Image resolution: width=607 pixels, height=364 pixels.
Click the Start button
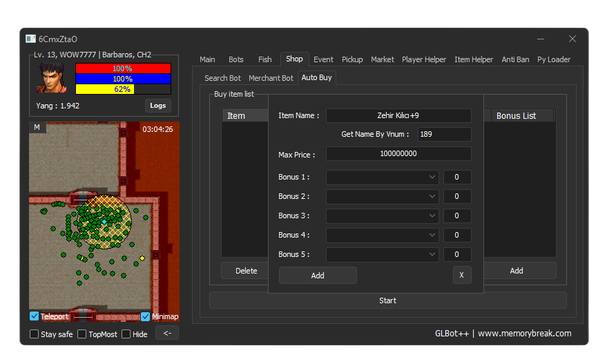(x=388, y=300)
